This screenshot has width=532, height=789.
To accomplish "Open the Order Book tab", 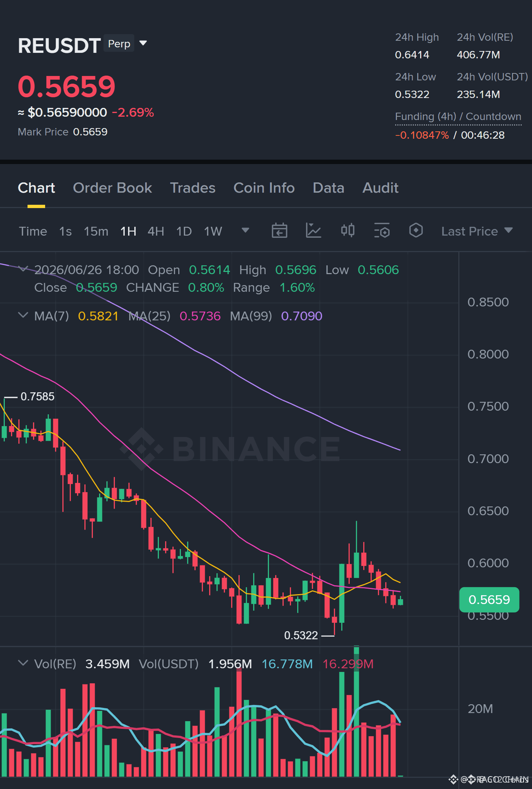I will [x=112, y=188].
